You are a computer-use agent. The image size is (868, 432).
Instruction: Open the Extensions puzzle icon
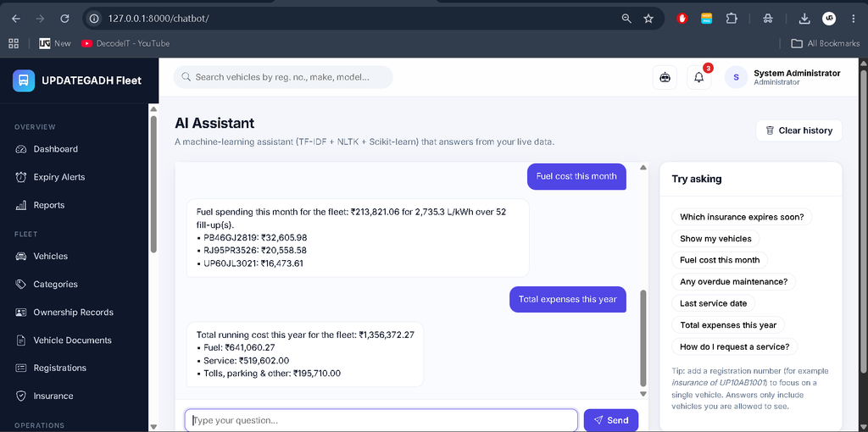[x=732, y=19]
